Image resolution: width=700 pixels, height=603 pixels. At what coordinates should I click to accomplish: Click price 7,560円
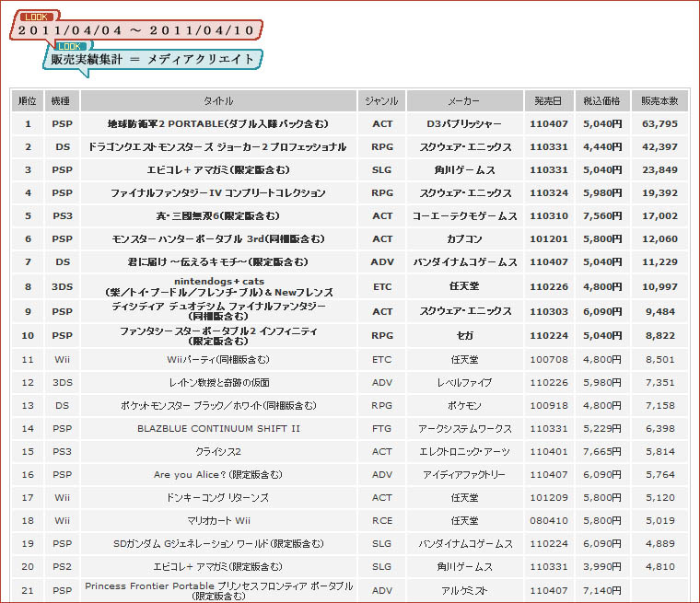pyautogui.click(x=601, y=216)
